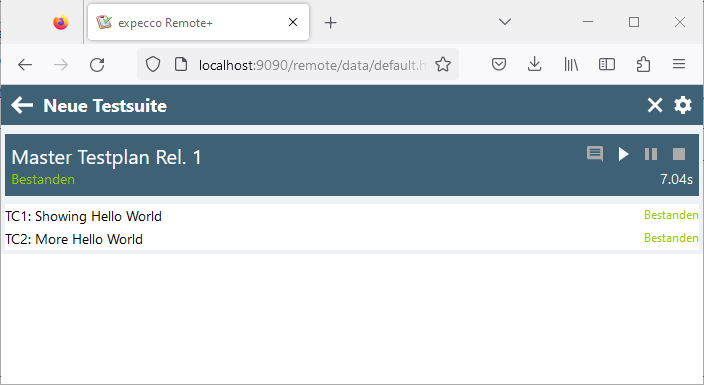Open the testplan comment log icon
704x385 pixels.
(595, 154)
